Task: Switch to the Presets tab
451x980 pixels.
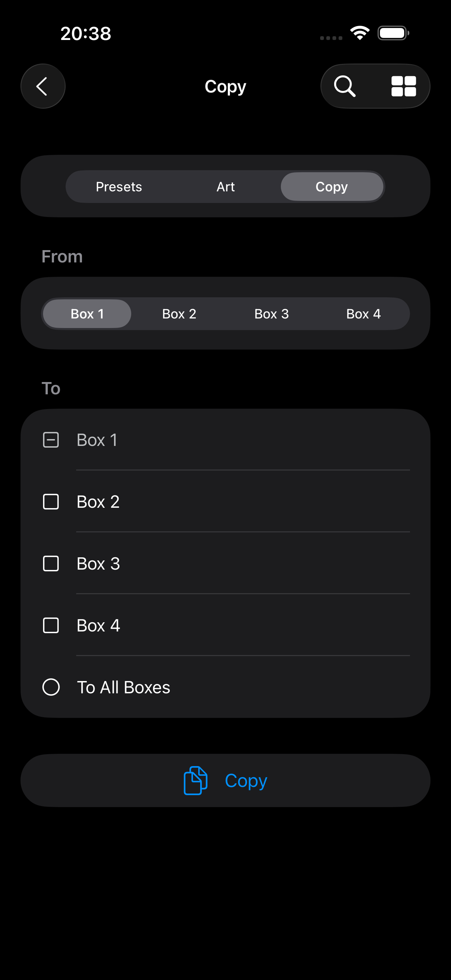Action: tap(119, 187)
